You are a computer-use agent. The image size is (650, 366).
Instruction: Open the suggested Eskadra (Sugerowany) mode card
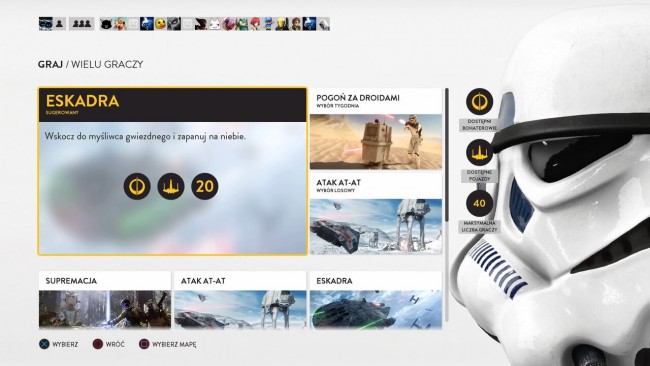pyautogui.click(x=172, y=171)
